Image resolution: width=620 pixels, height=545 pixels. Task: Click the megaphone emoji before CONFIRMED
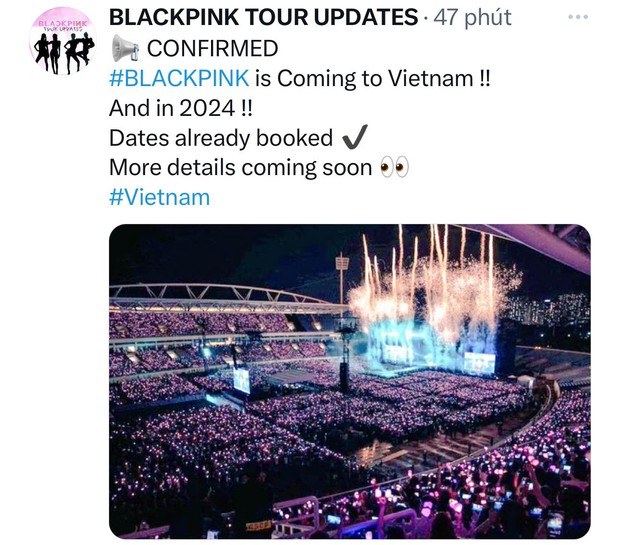tap(124, 48)
